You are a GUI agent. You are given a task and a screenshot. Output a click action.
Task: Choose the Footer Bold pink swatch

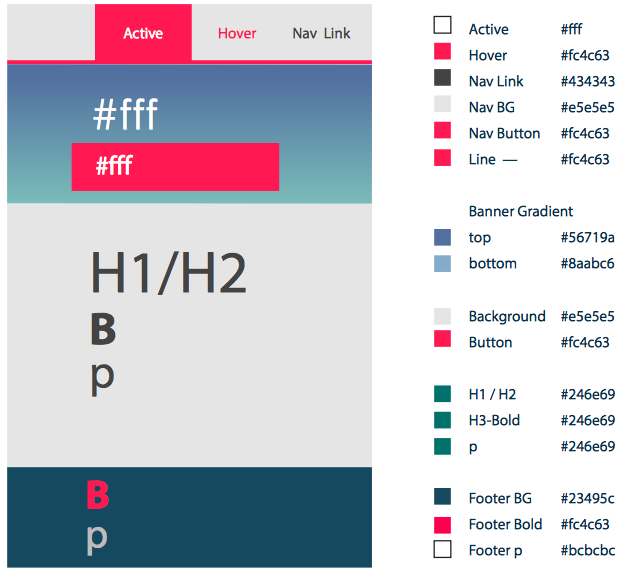442,524
